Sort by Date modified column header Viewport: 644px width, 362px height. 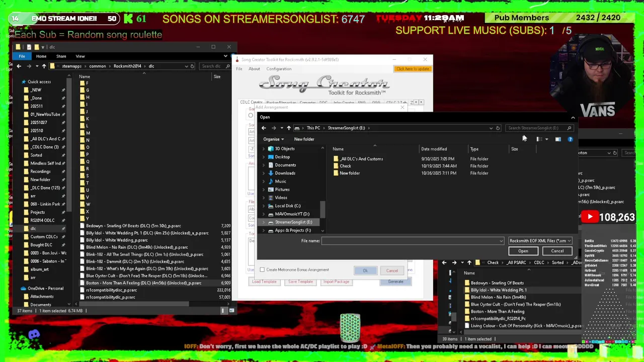(x=434, y=149)
